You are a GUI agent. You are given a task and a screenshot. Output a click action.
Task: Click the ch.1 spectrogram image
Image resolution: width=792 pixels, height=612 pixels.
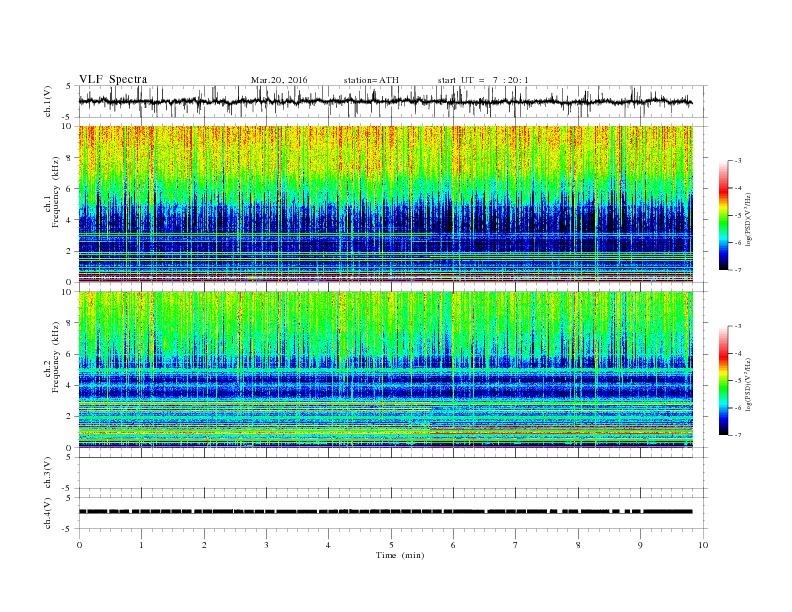(385, 204)
